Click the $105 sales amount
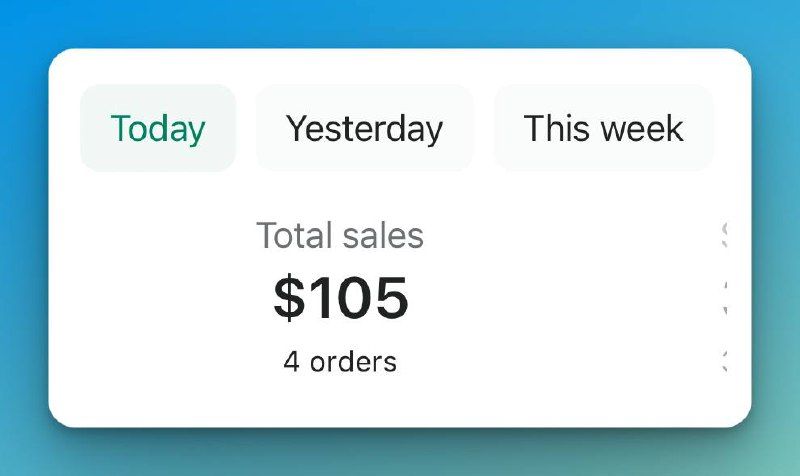This screenshot has width=800, height=476. (340, 298)
